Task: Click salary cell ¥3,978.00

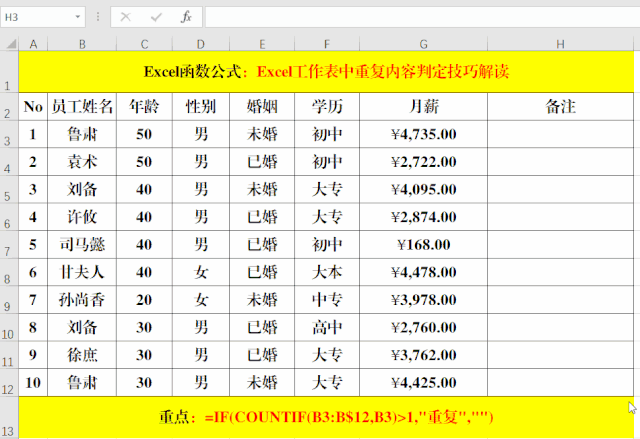Action: pos(423,299)
